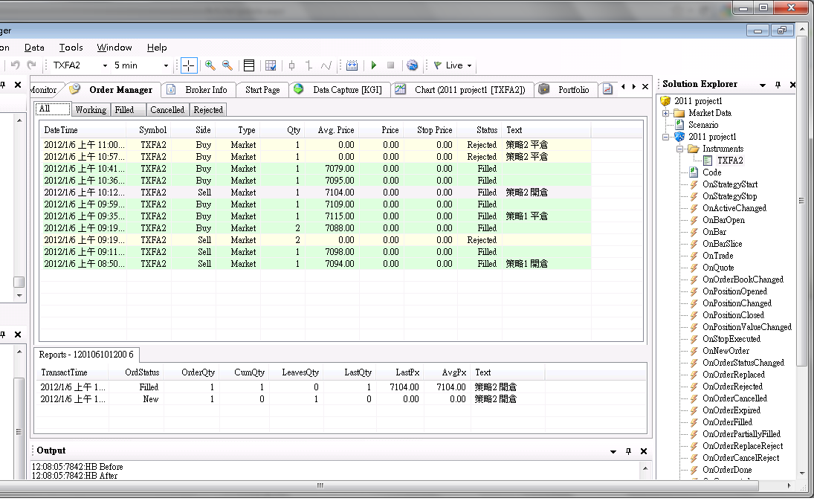
Task: Click the OnOrderRejected lightning icon
Action: click(694, 387)
